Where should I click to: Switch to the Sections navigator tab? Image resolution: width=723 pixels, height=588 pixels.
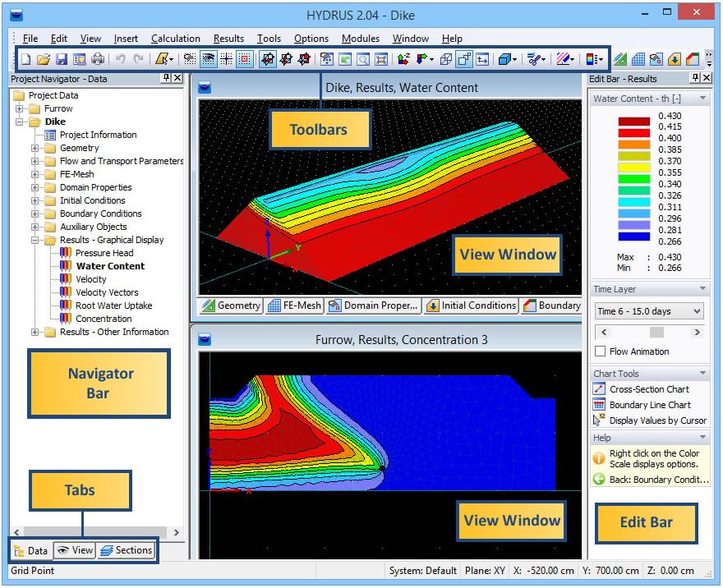[x=126, y=550]
